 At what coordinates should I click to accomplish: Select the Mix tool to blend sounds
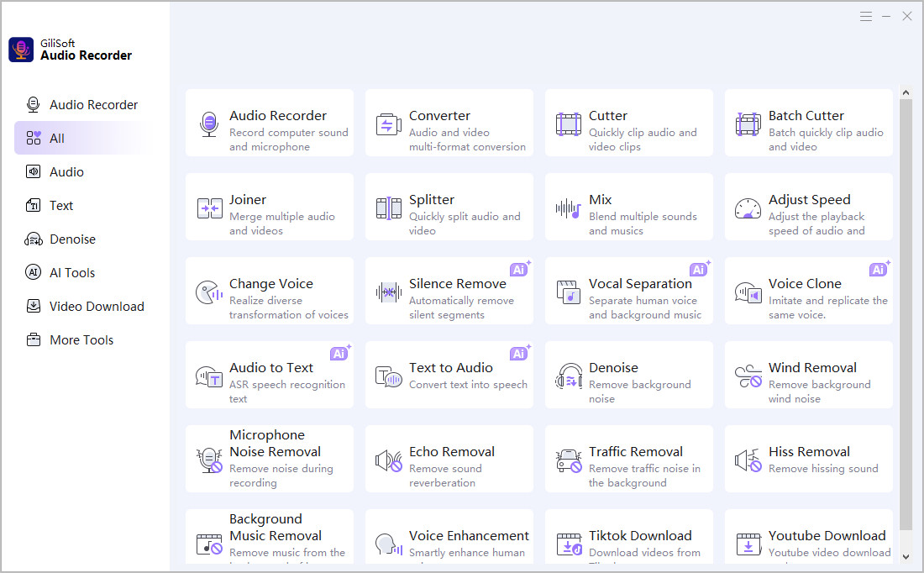[628, 207]
